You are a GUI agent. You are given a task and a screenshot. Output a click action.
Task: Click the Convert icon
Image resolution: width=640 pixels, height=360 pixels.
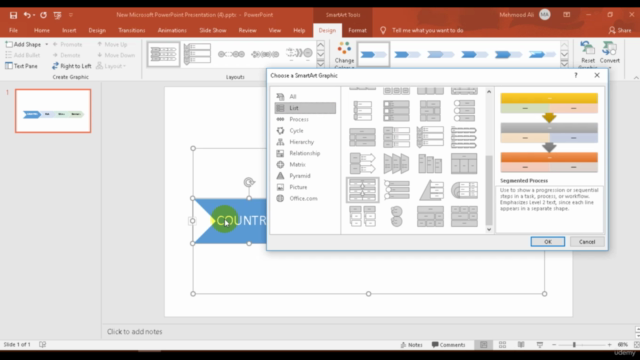click(609, 48)
